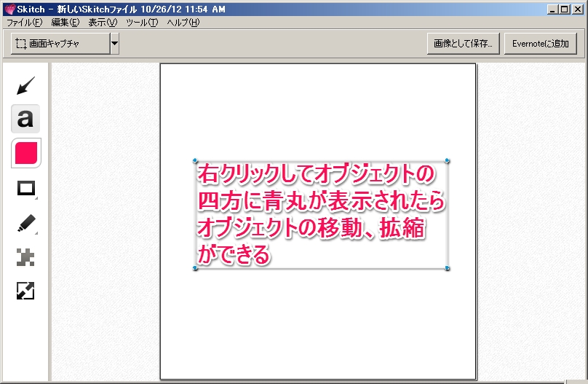
Task: Open the 編集(E) menu
Action: click(65, 23)
